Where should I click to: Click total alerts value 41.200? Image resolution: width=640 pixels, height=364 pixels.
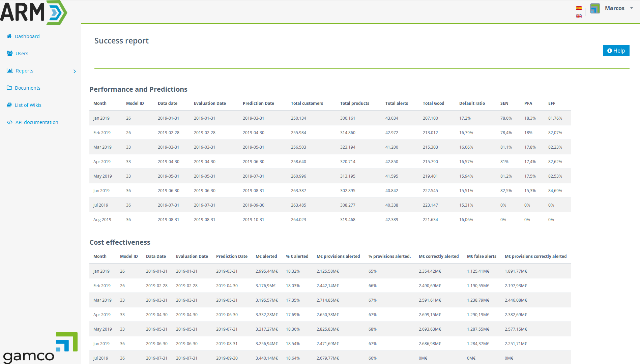tap(391, 147)
